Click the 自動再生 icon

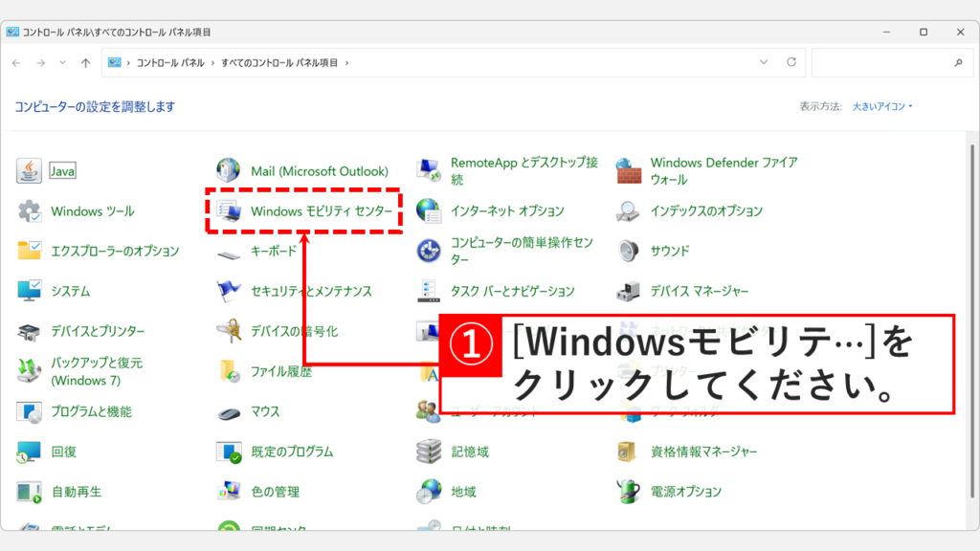(x=29, y=492)
